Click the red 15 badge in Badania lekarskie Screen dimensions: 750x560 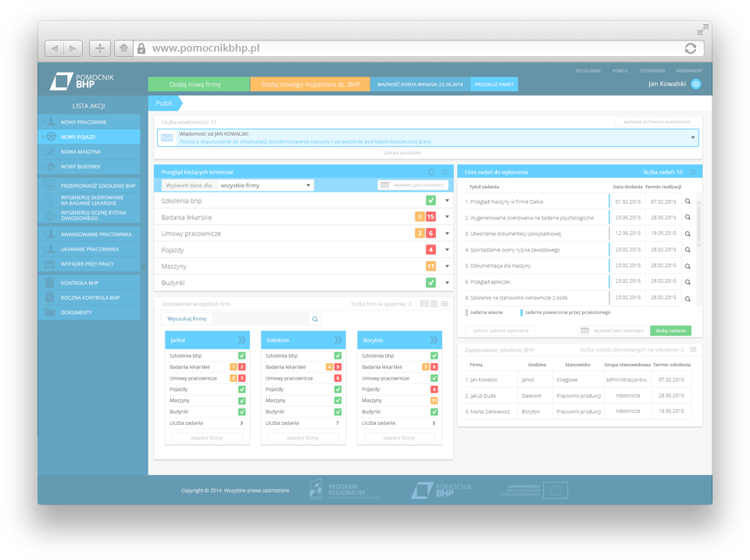430,217
